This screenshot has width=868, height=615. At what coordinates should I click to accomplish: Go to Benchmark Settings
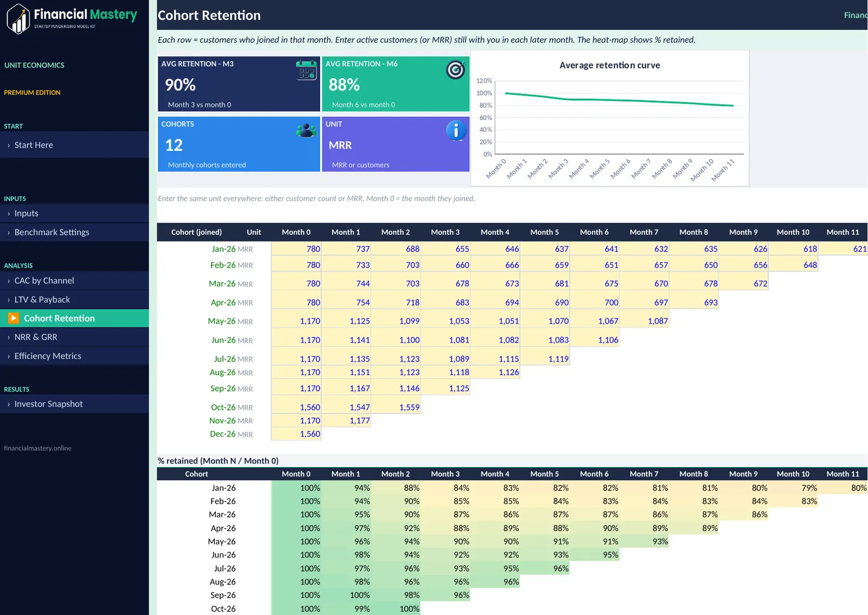click(x=74, y=232)
